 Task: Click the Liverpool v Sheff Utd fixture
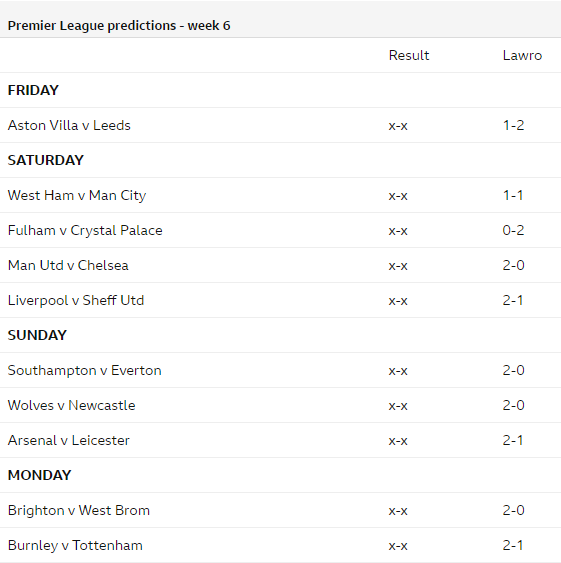coord(76,301)
